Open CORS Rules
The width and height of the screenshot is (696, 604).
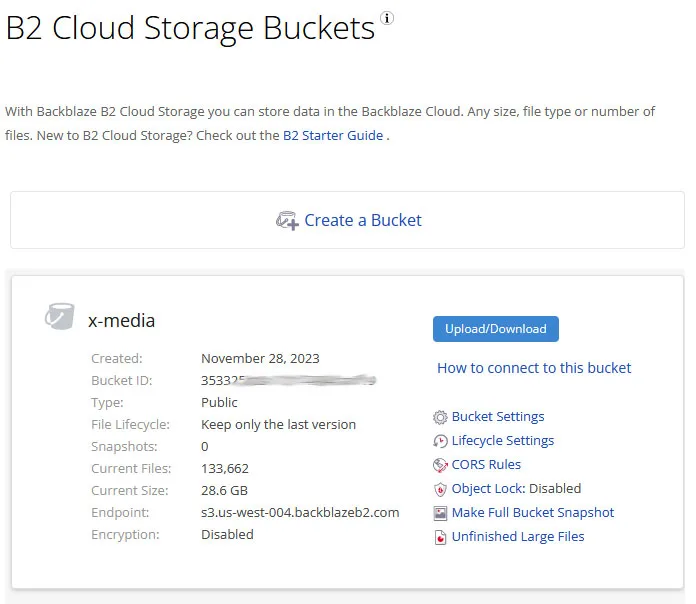tap(486, 465)
